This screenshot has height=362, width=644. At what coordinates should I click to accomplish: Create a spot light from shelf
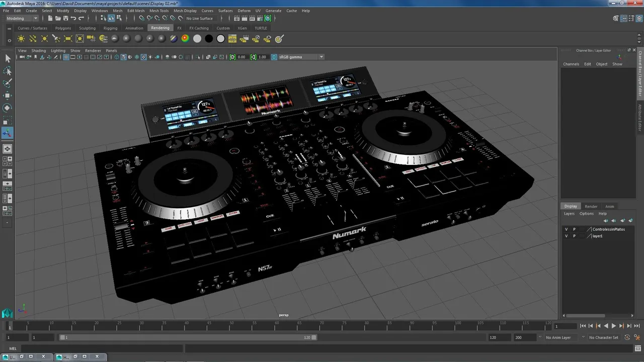[56, 39]
